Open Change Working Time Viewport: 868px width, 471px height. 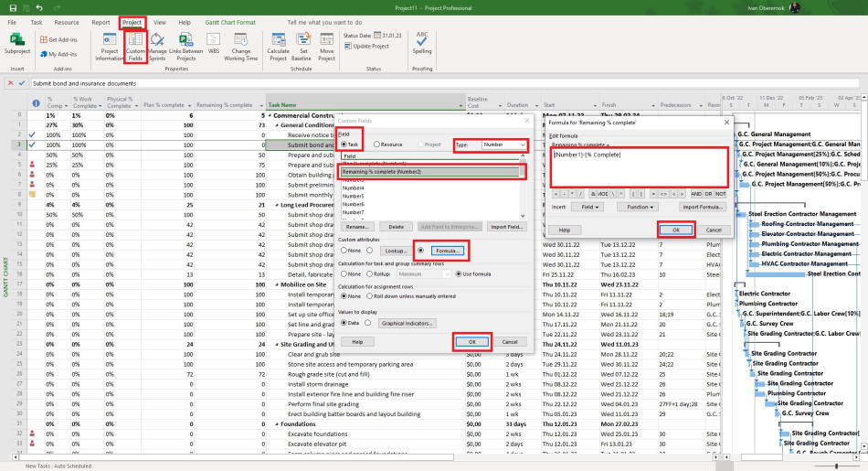click(x=241, y=47)
